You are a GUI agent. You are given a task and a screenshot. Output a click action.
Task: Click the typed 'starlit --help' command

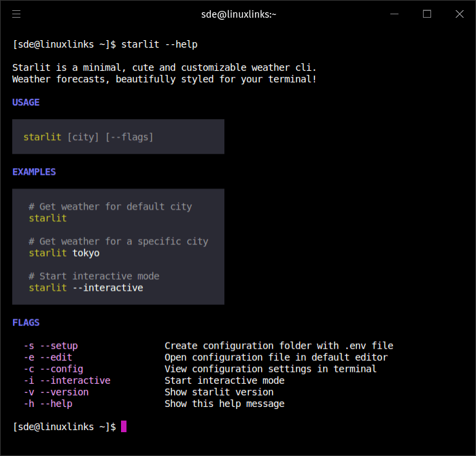click(x=159, y=44)
